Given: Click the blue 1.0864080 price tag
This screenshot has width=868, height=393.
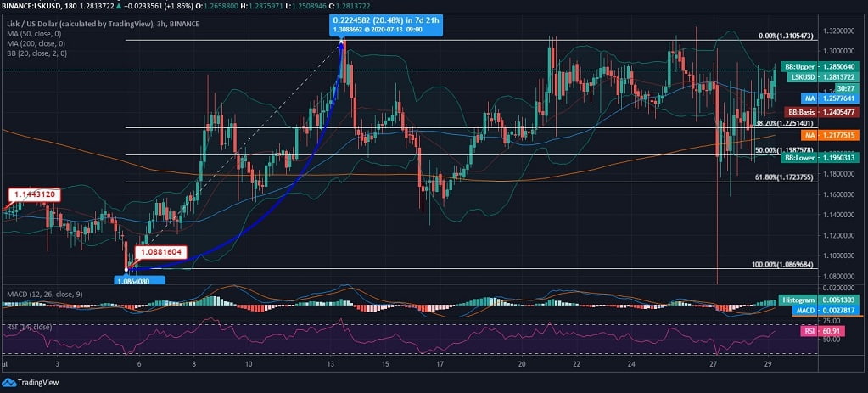Looking at the screenshot, I should click(139, 281).
